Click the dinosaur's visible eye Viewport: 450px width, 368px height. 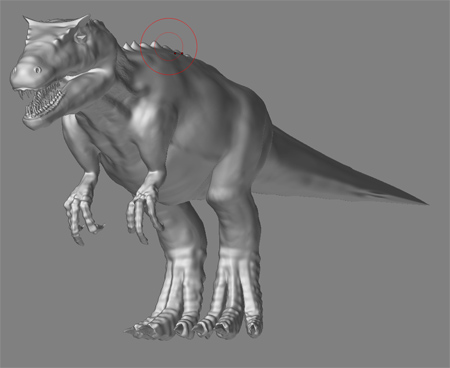[x=37, y=70]
